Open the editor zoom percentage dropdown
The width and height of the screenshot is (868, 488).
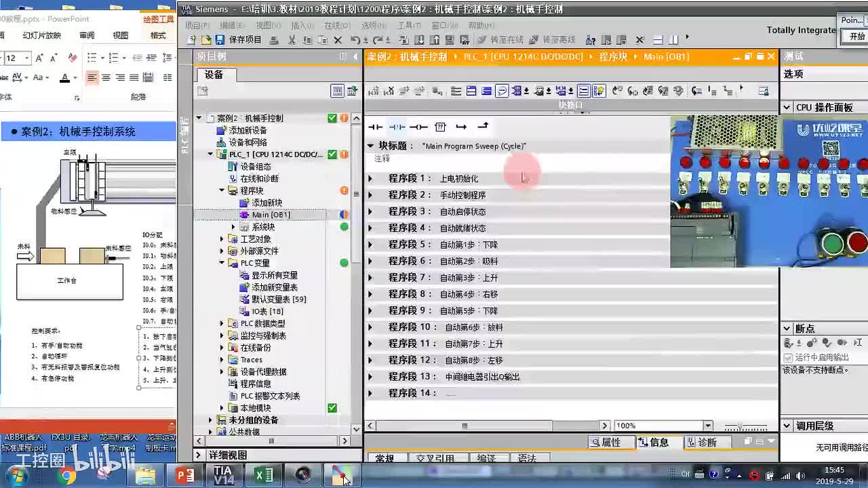pyautogui.click(x=708, y=426)
